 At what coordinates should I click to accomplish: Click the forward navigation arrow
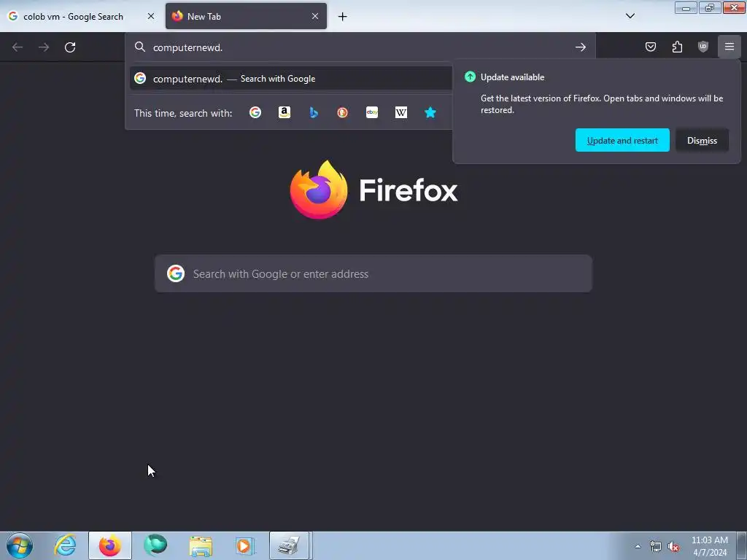coord(44,47)
